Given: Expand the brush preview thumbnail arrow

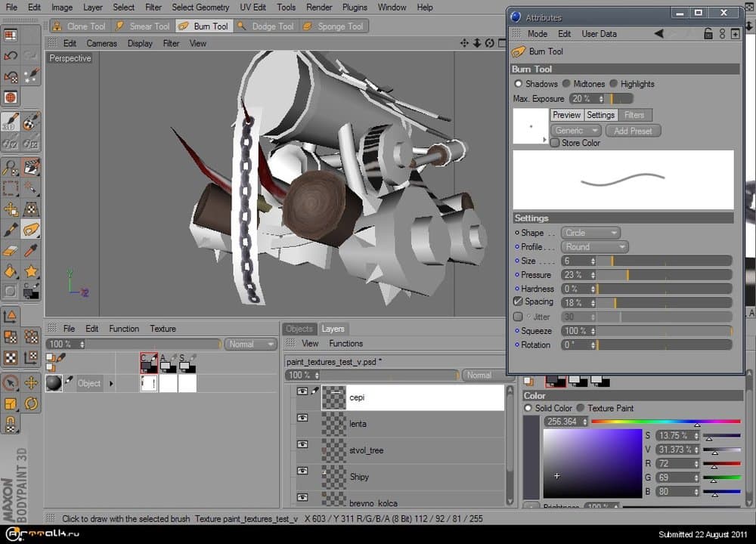Looking at the screenshot, I should click(x=544, y=140).
